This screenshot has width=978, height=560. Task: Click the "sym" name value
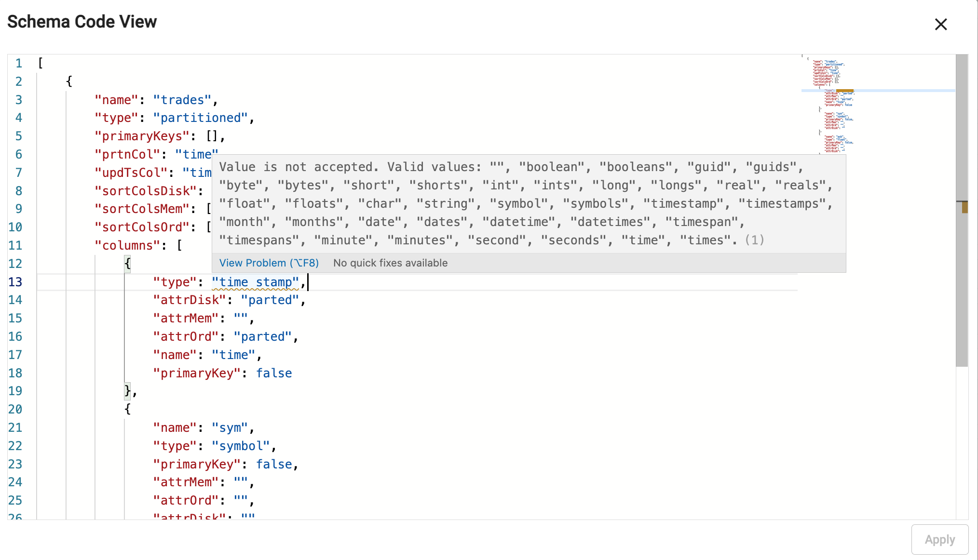coord(230,427)
